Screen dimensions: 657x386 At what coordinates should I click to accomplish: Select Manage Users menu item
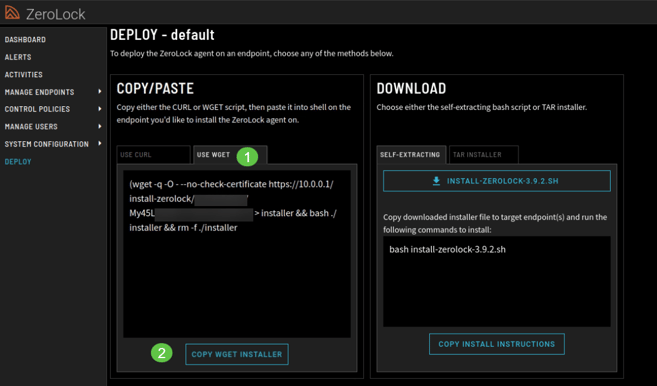click(31, 127)
